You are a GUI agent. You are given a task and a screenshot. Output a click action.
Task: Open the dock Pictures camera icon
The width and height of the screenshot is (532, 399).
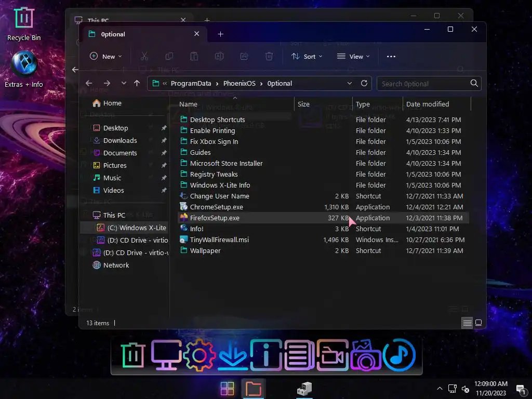(x=366, y=355)
